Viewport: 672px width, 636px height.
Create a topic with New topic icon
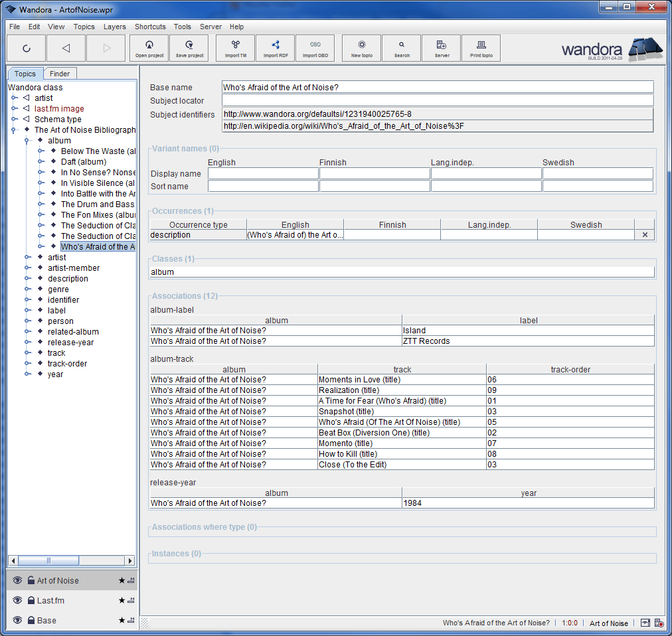(362, 48)
